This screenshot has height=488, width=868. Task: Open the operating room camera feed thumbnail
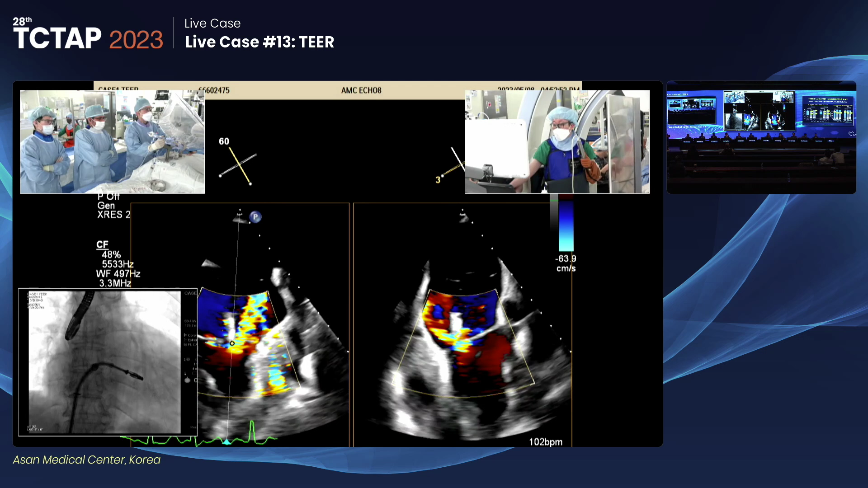(112, 141)
